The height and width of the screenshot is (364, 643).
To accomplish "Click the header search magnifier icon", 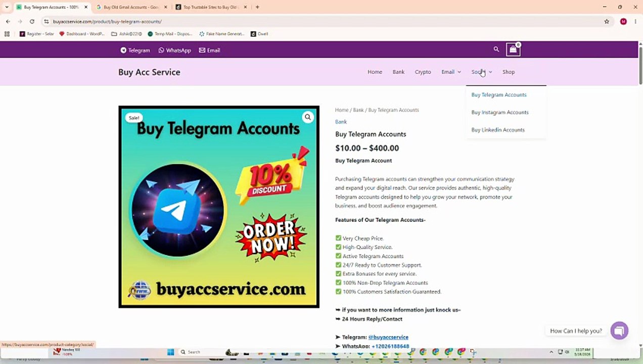I will [496, 50].
